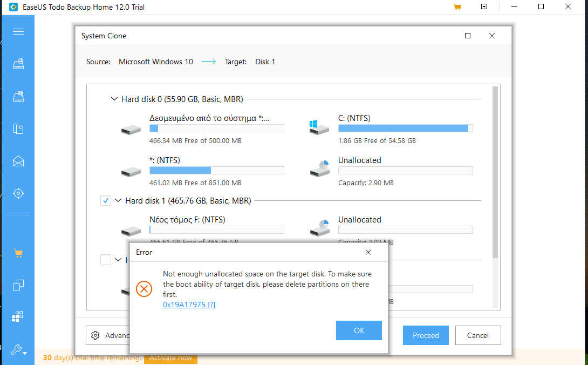
Task: Click '461.02 MB Free of 851.00 MB'
Action: tap(195, 183)
